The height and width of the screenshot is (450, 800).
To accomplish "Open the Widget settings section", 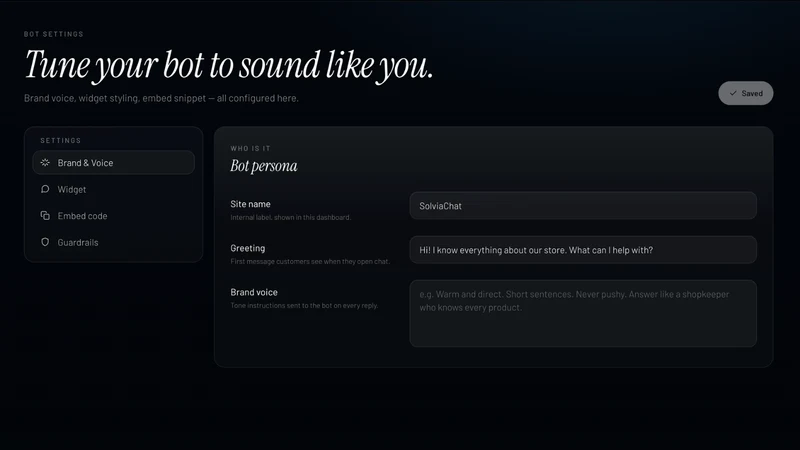I will tap(113, 189).
